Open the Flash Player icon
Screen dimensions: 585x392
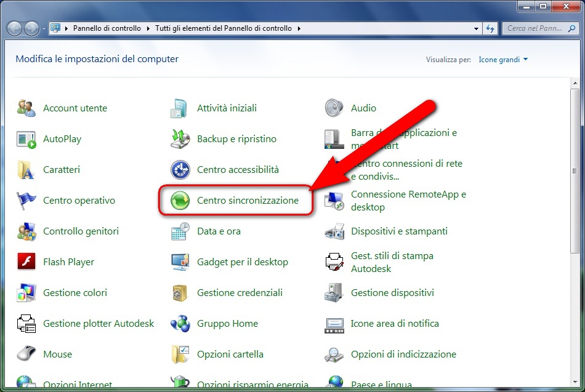click(26, 262)
